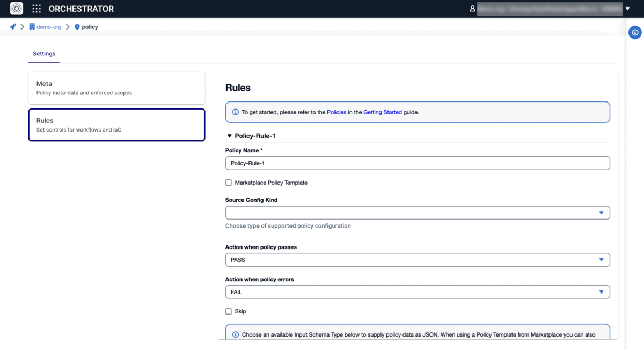Open the Source Config Kind dropdown
The width and height of the screenshot is (644, 350).
[417, 213]
